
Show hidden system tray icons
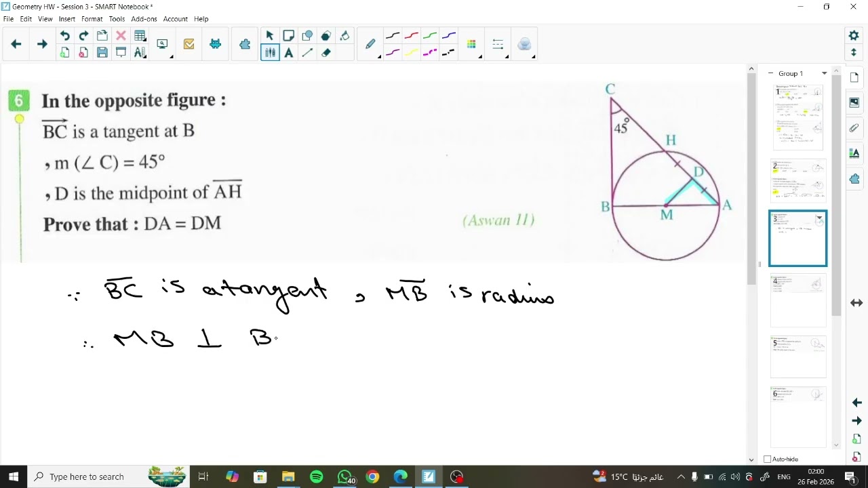click(681, 476)
